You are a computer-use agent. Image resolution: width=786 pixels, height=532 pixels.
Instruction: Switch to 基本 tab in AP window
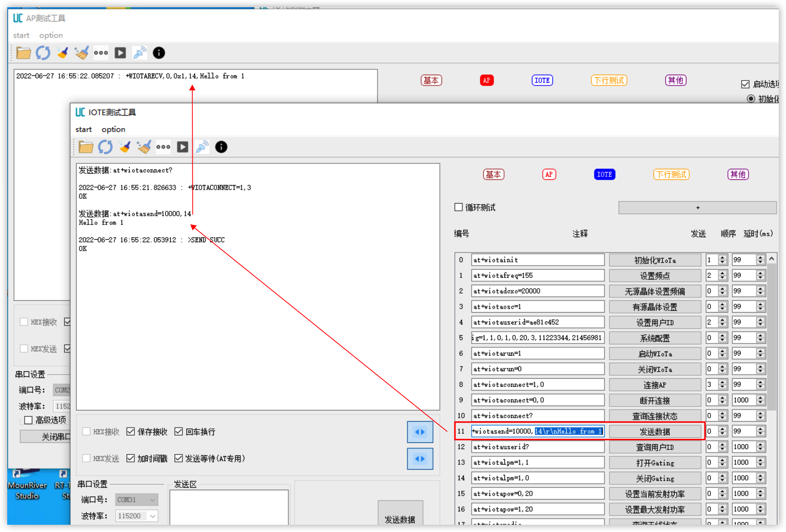pos(431,80)
